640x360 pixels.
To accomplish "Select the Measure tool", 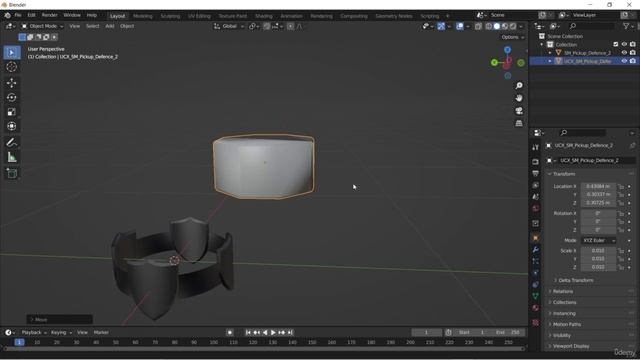I will pos(11,157).
